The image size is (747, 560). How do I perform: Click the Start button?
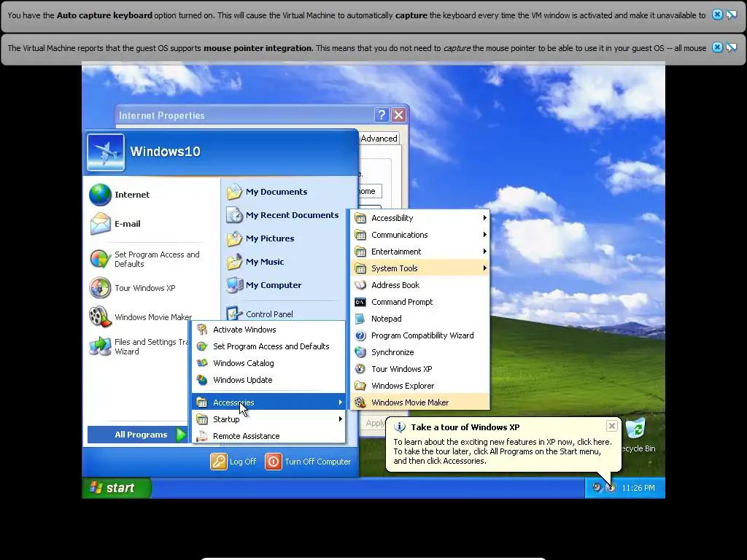tap(117, 488)
